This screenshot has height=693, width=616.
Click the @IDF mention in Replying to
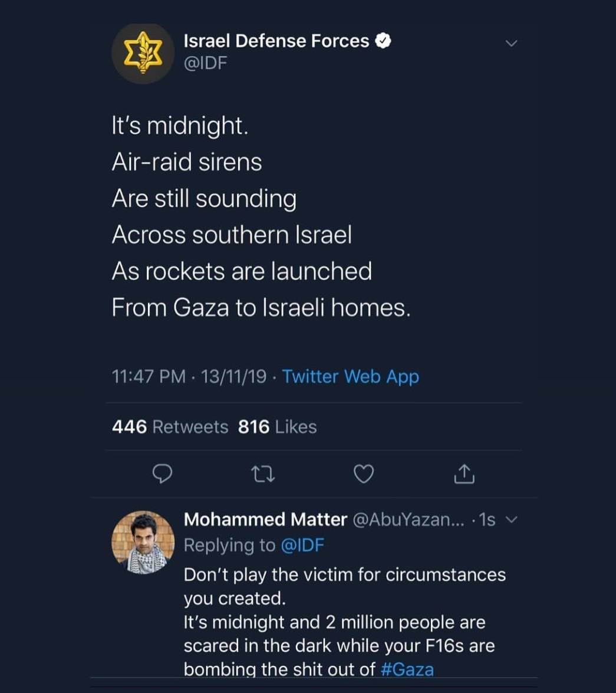pyautogui.click(x=303, y=545)
